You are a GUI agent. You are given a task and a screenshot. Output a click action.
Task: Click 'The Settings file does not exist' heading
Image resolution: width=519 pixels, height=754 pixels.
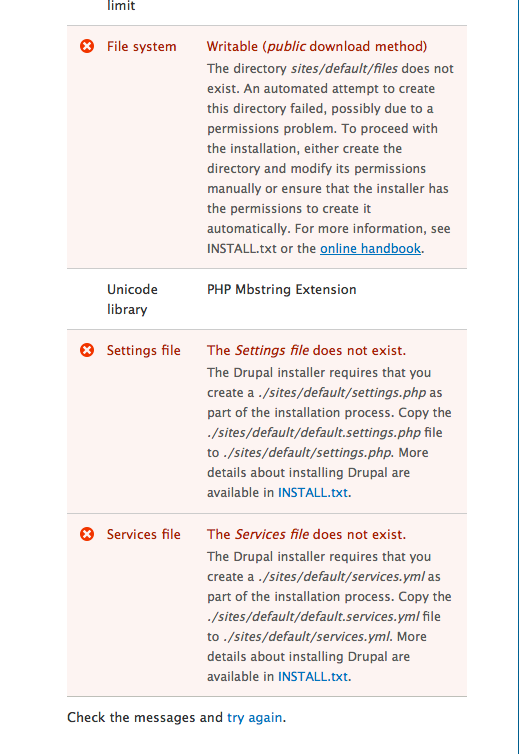tap(306, 351)
